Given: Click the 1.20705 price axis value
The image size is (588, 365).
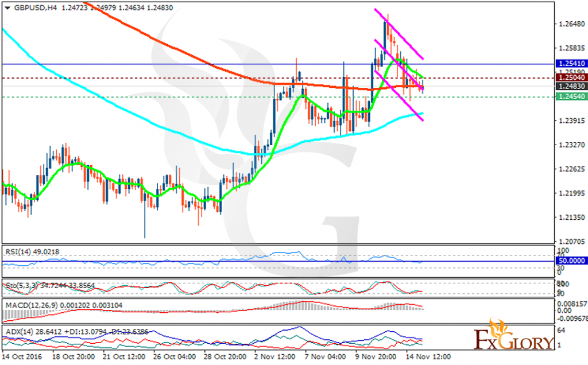Looking at the screenshot, I should [572, 242].
